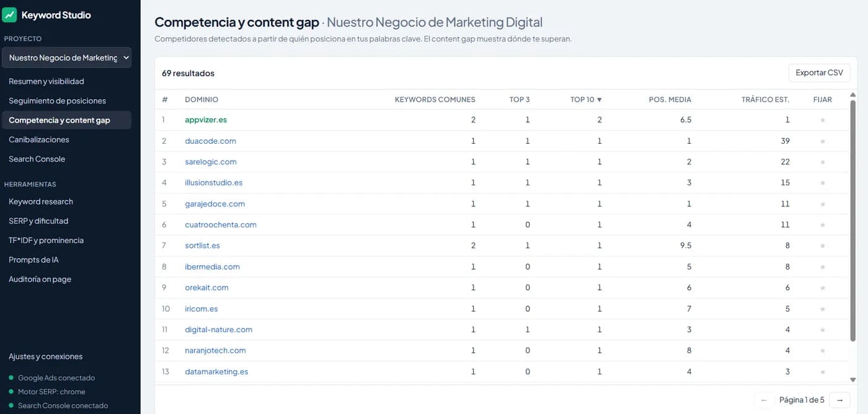
Task: Click the Keyword Studio logo icon
Action: (9, 15)
